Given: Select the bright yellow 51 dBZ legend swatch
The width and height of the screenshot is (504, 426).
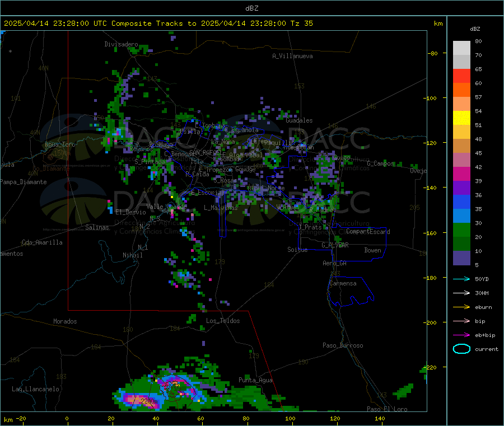Looking at the screenshot, I should pyautogui.click(x=461, y=118).
